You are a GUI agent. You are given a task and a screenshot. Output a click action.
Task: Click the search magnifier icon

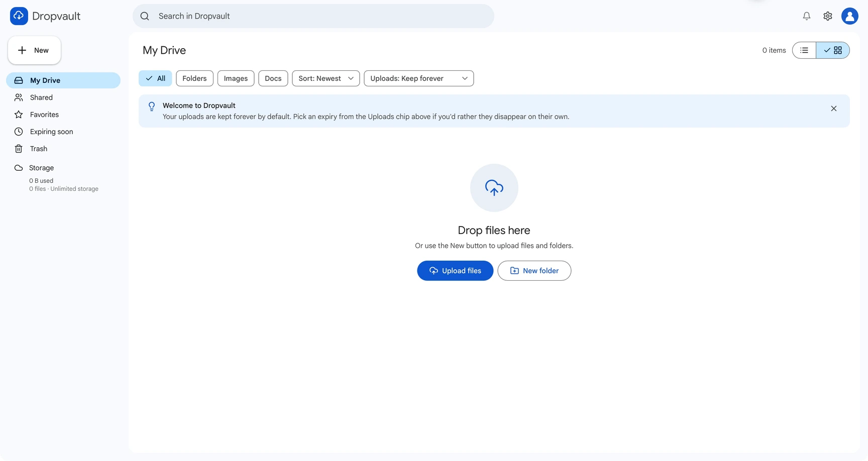coord(145,16)
